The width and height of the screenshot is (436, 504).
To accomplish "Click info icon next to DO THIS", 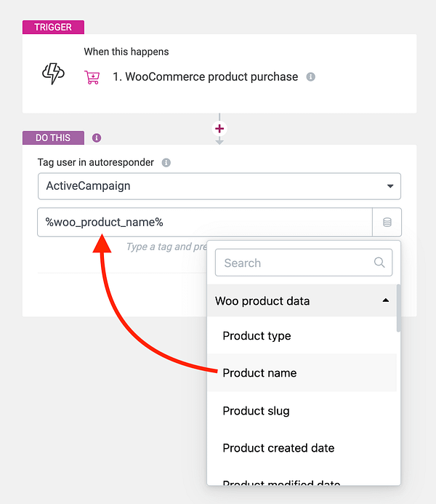I will 97,138.
